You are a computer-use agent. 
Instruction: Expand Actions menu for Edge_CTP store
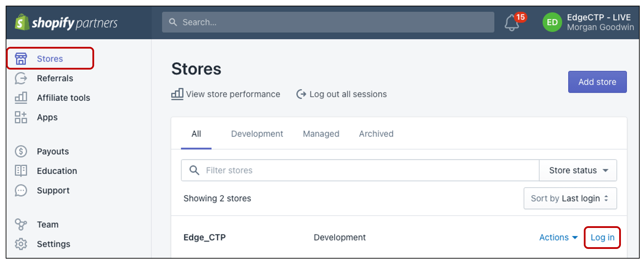coord(558,237)
